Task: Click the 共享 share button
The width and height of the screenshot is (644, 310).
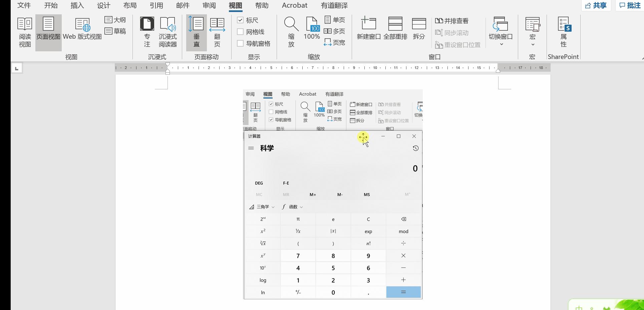Action: pyautogui.click(x=596, y=5)
